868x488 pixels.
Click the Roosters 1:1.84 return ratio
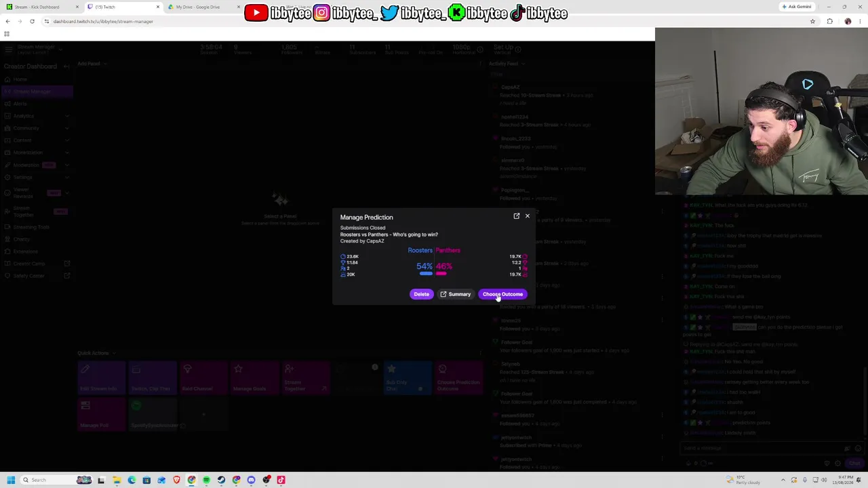tap(350, 262)
